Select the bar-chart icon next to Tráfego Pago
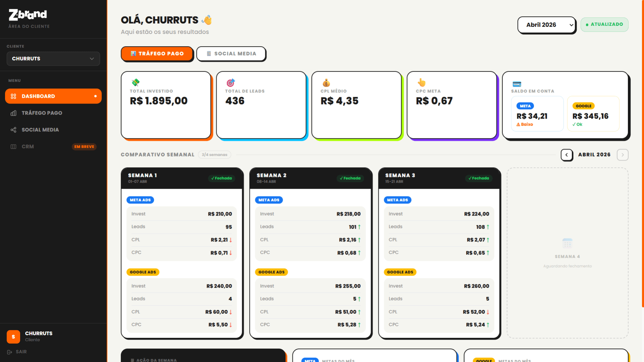 click(x=13, y=113)
